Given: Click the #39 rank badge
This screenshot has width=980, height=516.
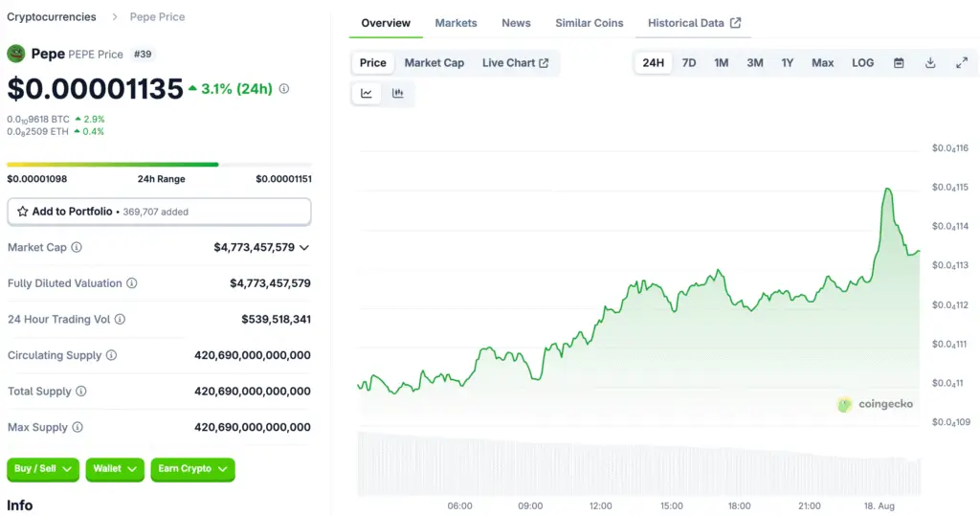Looking at the screenshot, I should 143,54.
